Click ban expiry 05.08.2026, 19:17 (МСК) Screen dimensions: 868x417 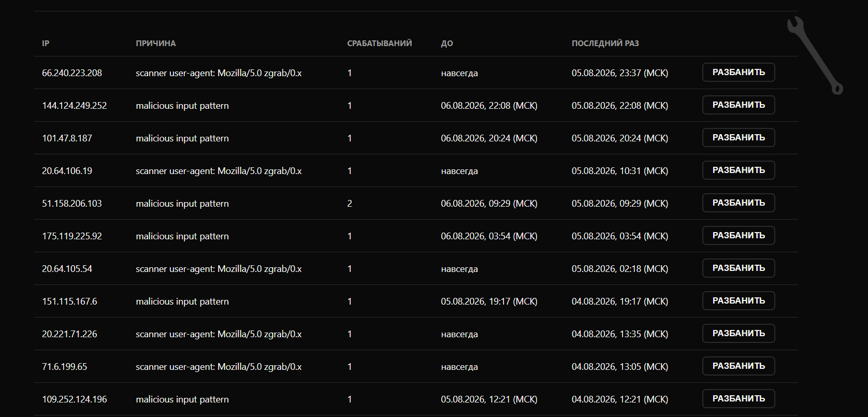click(x=489, y=301)
